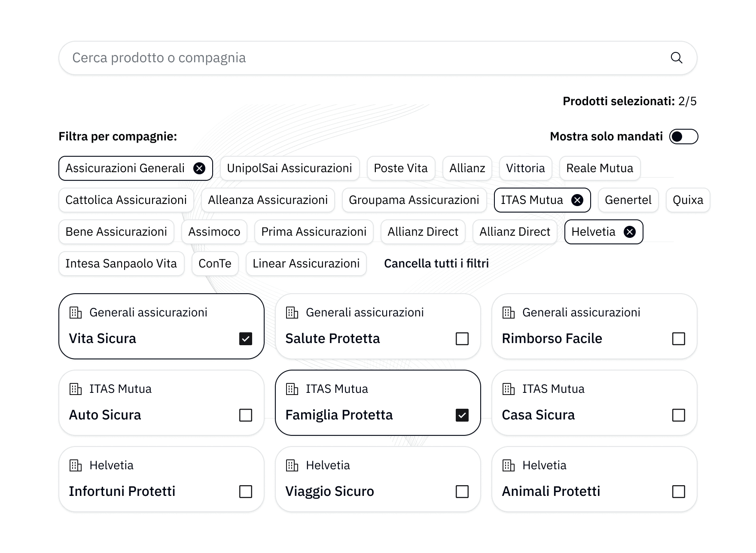Select the UnipolSai Assicurazioni filter chip
The width and height of the screenshot is (756, 553).
(x=290, y=168)
